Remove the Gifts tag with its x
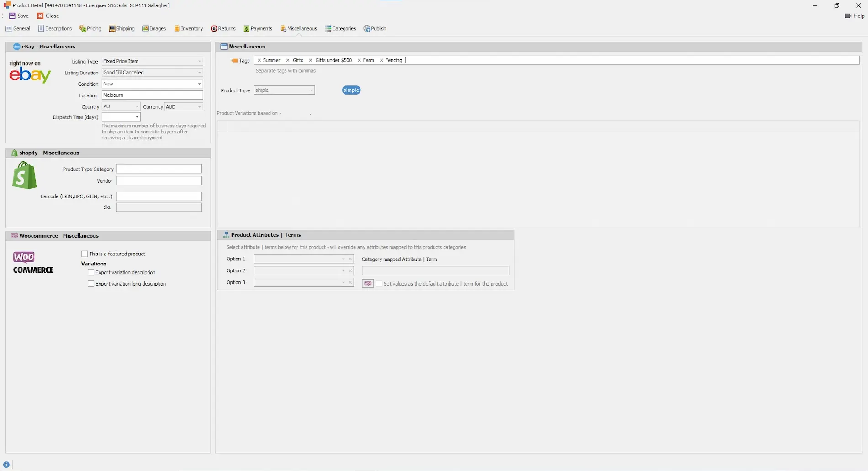This screenshot has height=471, width=868. pos(288,60)
